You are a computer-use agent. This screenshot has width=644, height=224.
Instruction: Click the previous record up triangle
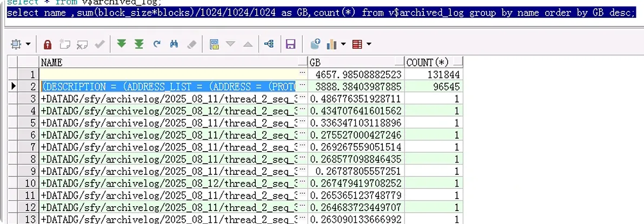pyautogui.click(x=248, y=44)
